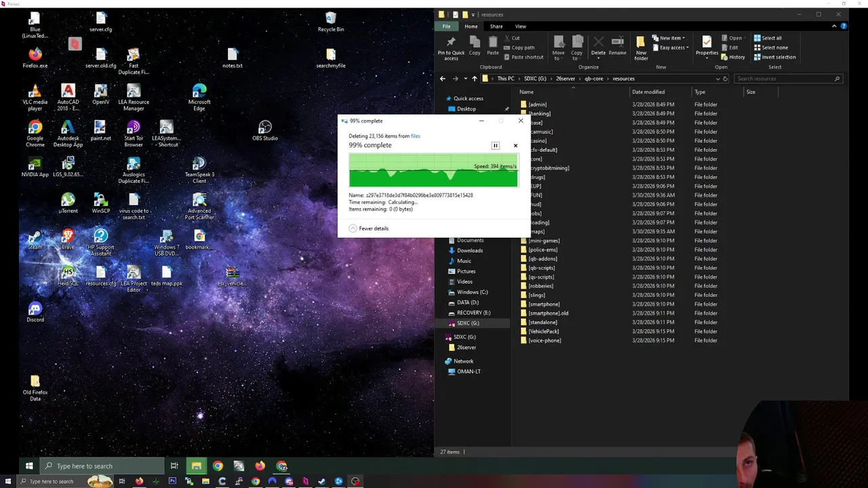Cancel deletion with the X beside pause

515,146
